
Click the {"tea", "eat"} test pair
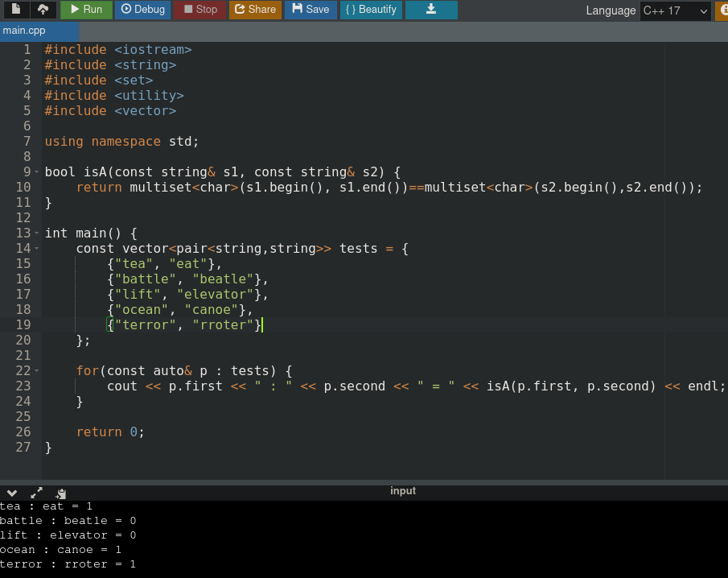click(164, 264)
